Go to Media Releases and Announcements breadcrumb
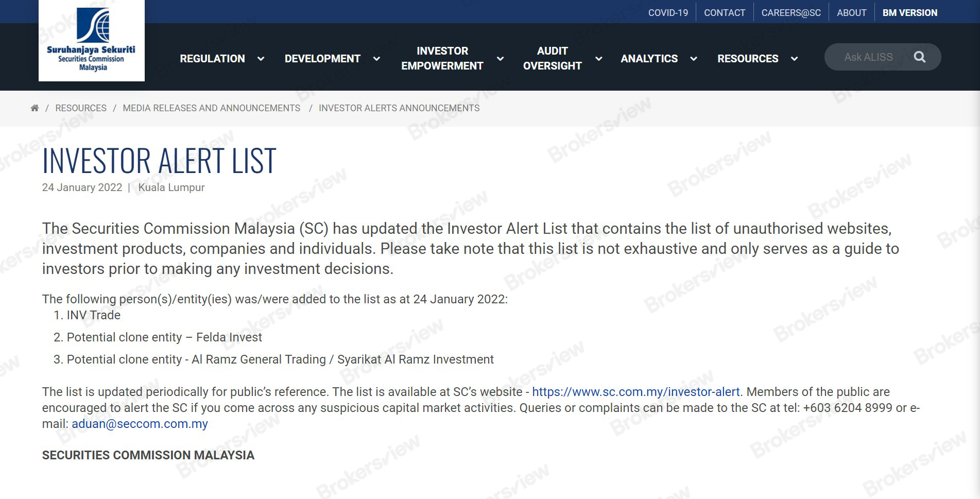Viewport: 980px width, 499px height. (x=211, y=108)
